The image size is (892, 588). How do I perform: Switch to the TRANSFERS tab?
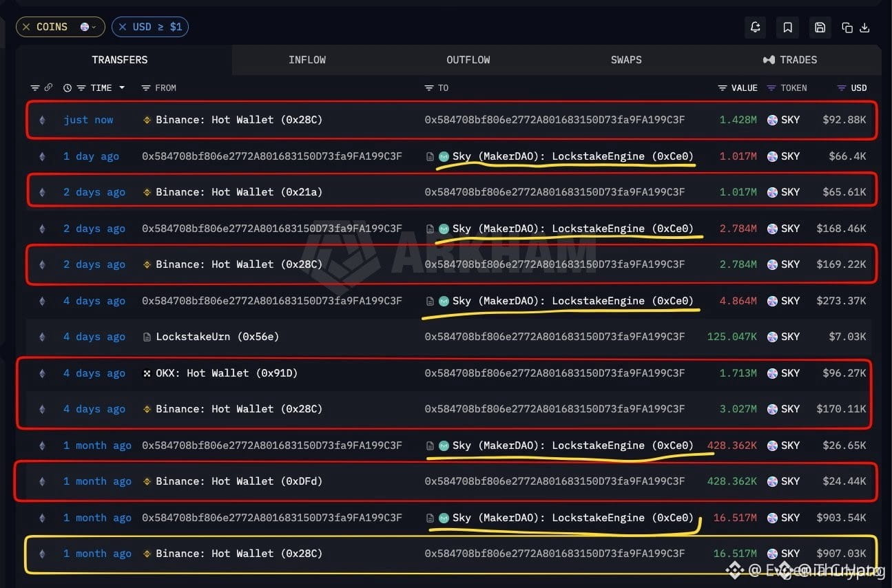tap(120, 60)
